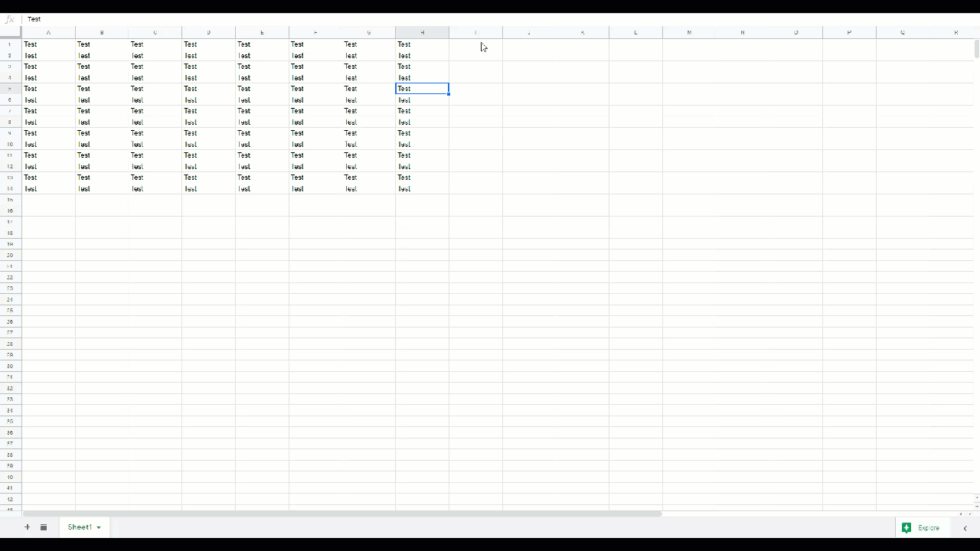The image size is (980, 551).
Task: Click cell A1 containing Test
Action: tap(31, 44)
